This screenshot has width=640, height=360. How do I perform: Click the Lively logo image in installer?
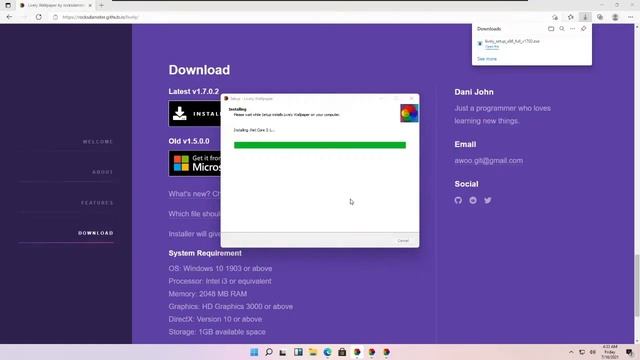click(x=409, y=113)
